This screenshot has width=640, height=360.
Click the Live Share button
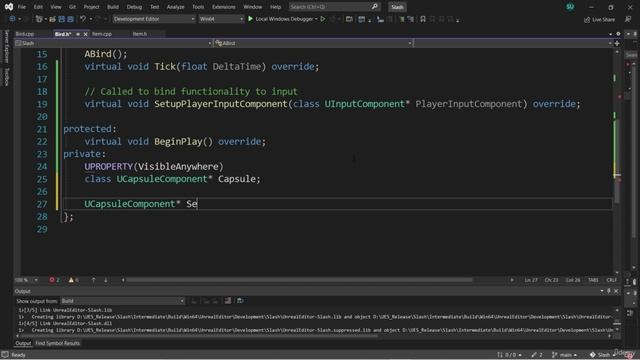click(599, 19)
